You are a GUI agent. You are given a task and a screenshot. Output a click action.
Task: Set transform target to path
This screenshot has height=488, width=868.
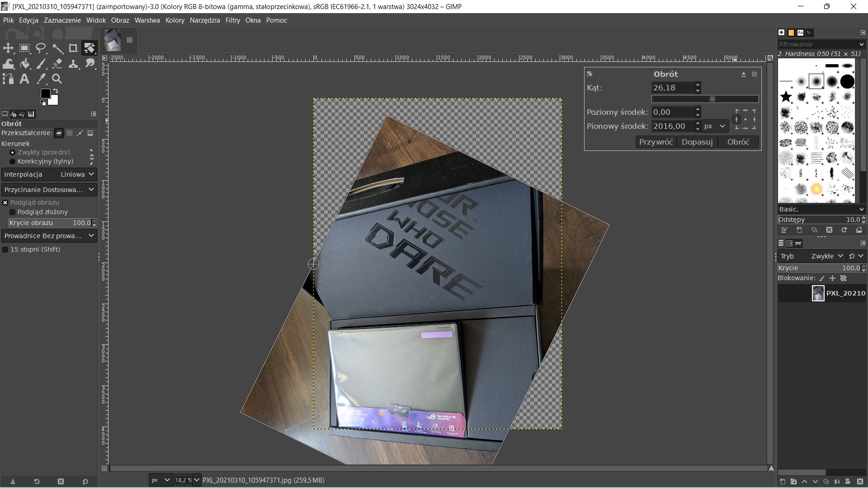pyautogui.click(x=80, y=133)
